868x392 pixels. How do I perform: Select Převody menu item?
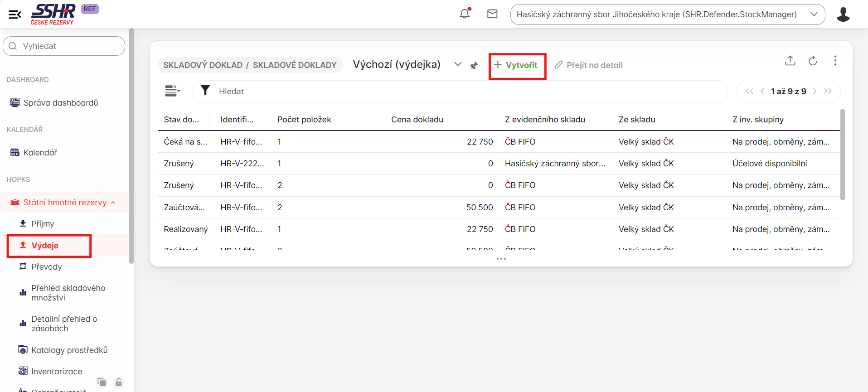[46, 267]
